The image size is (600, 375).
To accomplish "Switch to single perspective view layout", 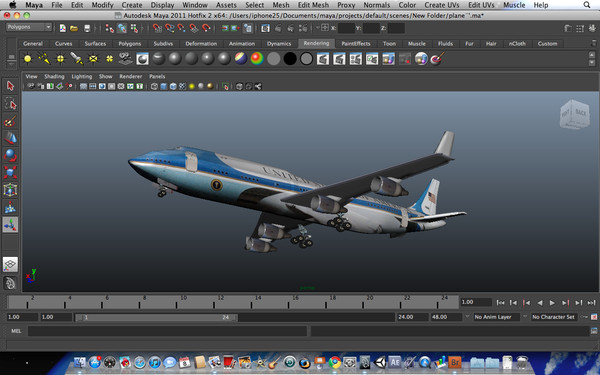I will click(10, 264).
